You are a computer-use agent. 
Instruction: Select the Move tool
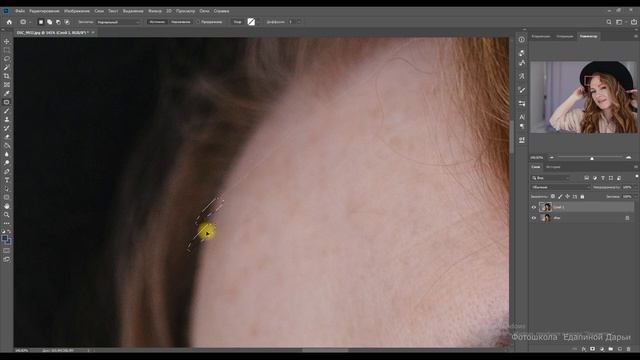click(7, 42)
